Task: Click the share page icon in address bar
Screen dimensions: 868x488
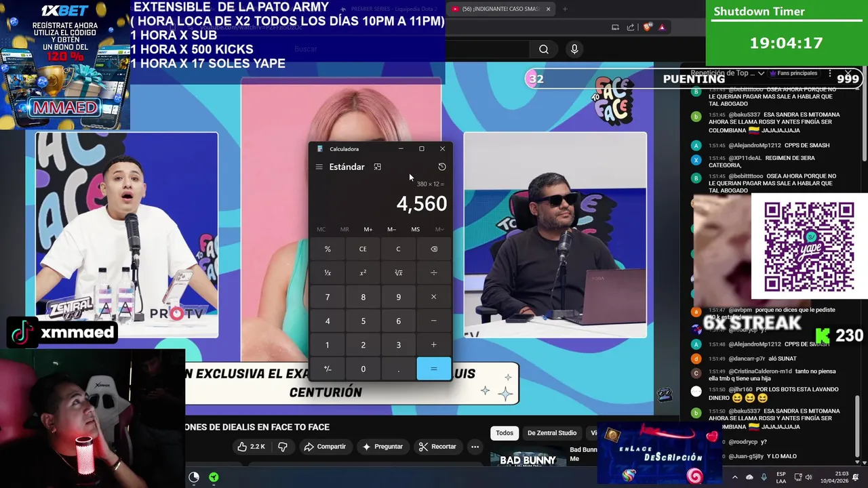Action: click(631, 27)
